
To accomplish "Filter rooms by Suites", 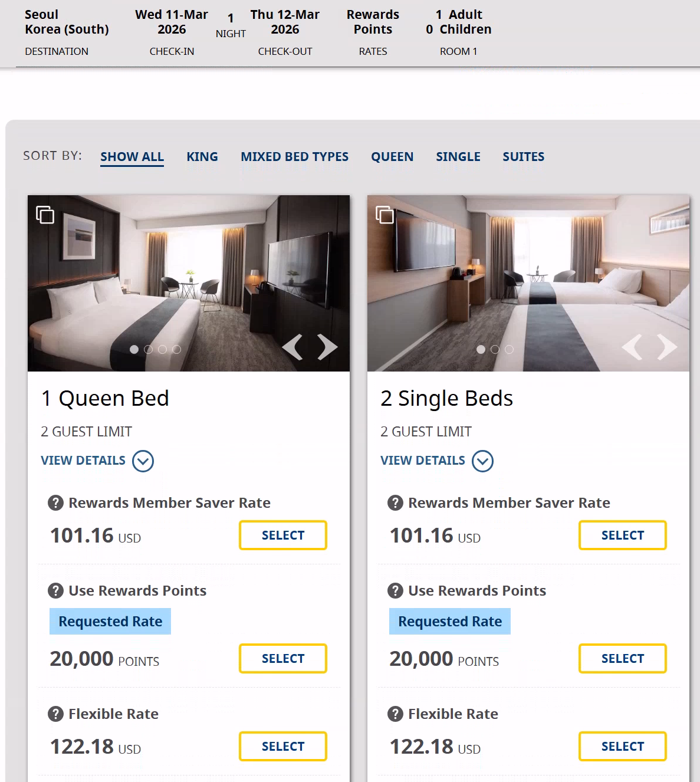I will pos(523,157).
